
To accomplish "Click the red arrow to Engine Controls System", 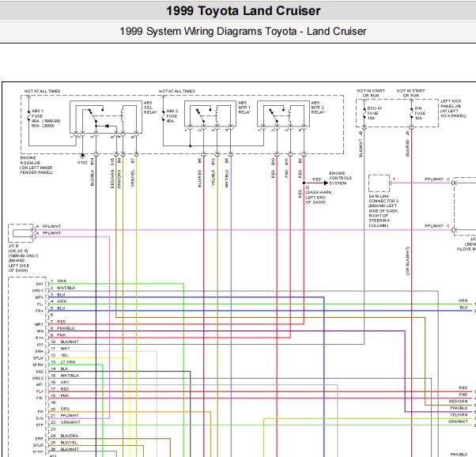I will (x=316, y=183).
